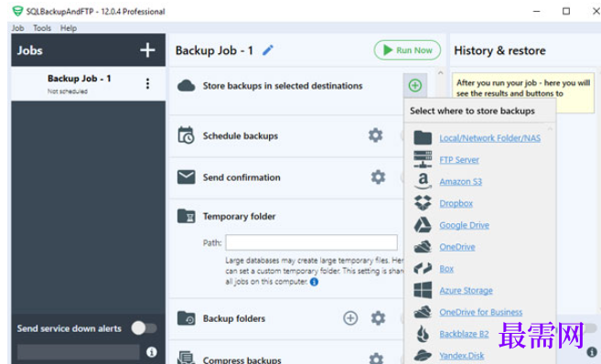This screenshot has height=364, width=601.
Task: Open Backup folders gear settings
Action: (x=378, y=318)
